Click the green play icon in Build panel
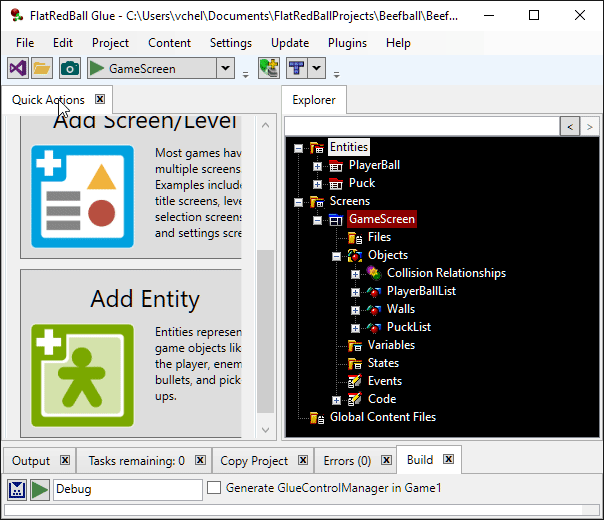This screenshot has width=604, height=520. coord(40,489)
